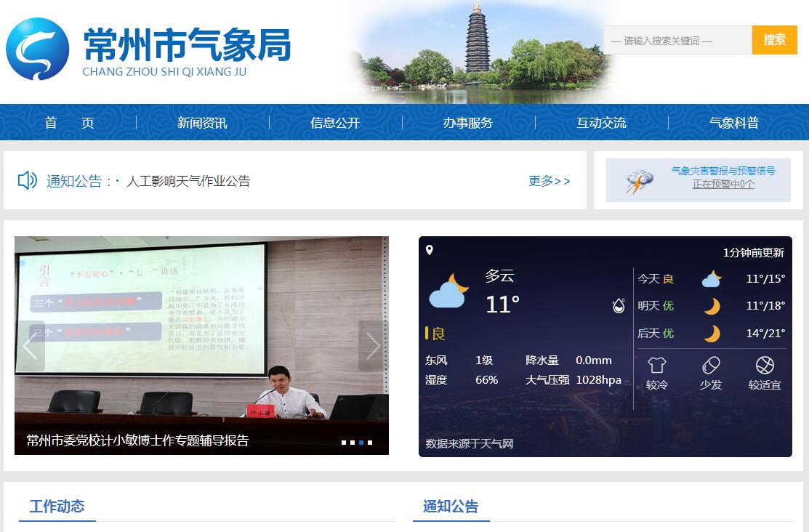
Task: Open the 新闻资讯 menu item
Action: point(202,123)
